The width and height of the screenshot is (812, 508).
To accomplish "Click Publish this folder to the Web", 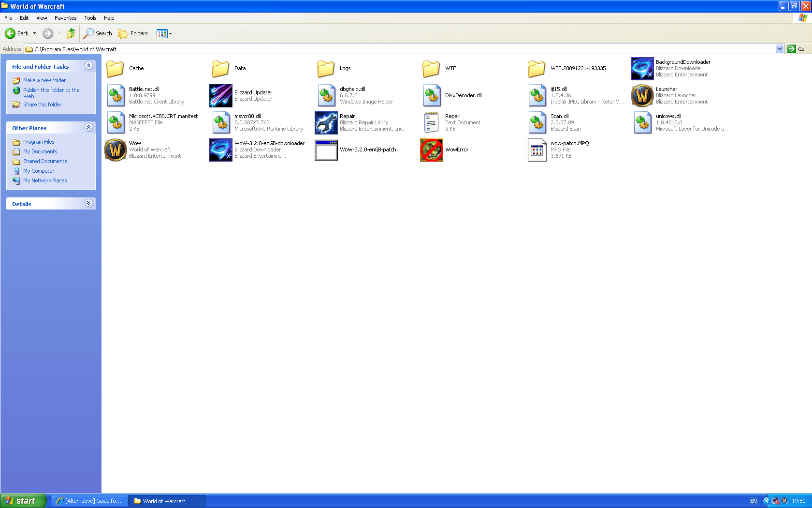I will click(51, 93).
